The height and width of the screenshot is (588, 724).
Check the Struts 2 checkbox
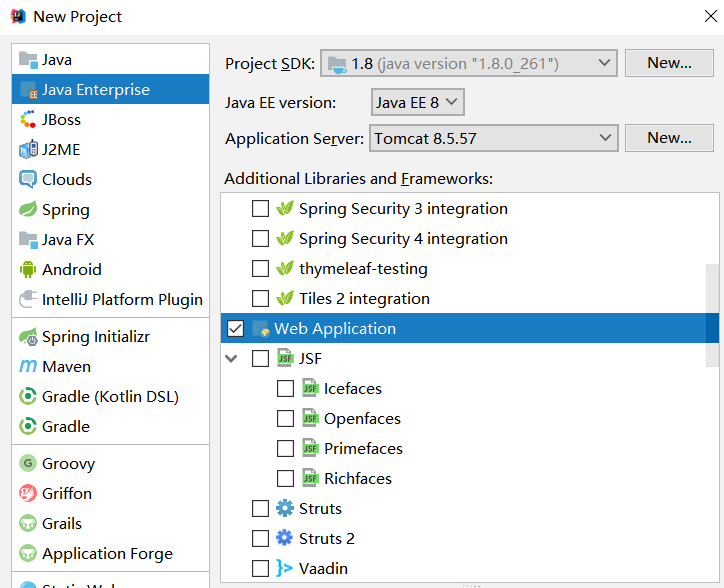(260, 539)
